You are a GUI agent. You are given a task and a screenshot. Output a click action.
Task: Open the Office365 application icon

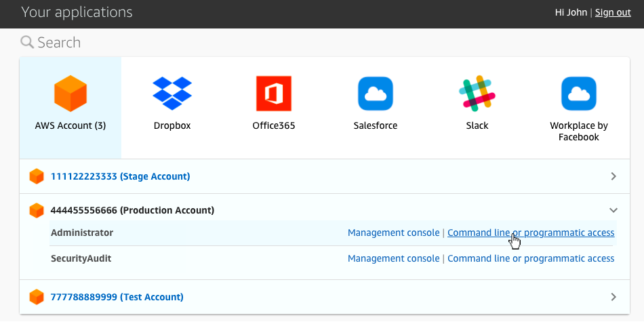click(x=273, y=94)
